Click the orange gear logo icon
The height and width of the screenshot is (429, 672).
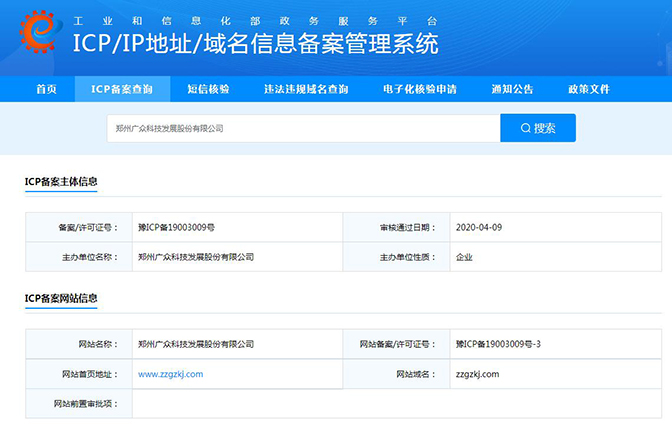[x=35, y=36]
